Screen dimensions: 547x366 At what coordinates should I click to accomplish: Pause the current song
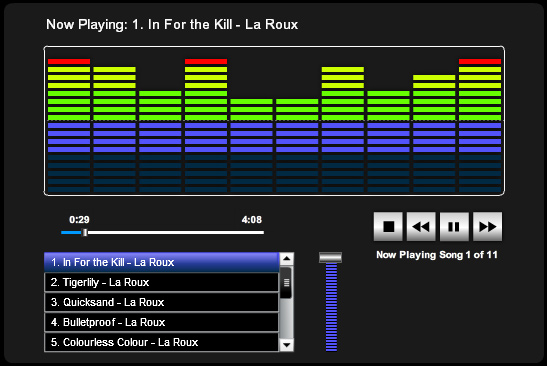tap(454, 226)
